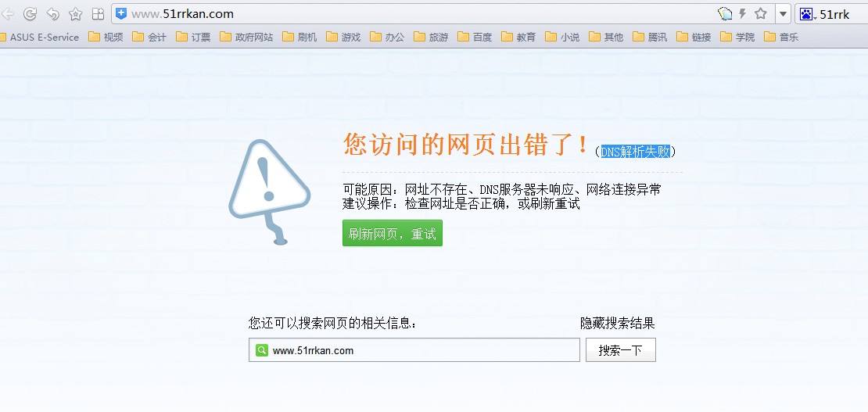868x412 pixels.
Task: Open the 学院 bookmark folder
Action: [737, 37]
